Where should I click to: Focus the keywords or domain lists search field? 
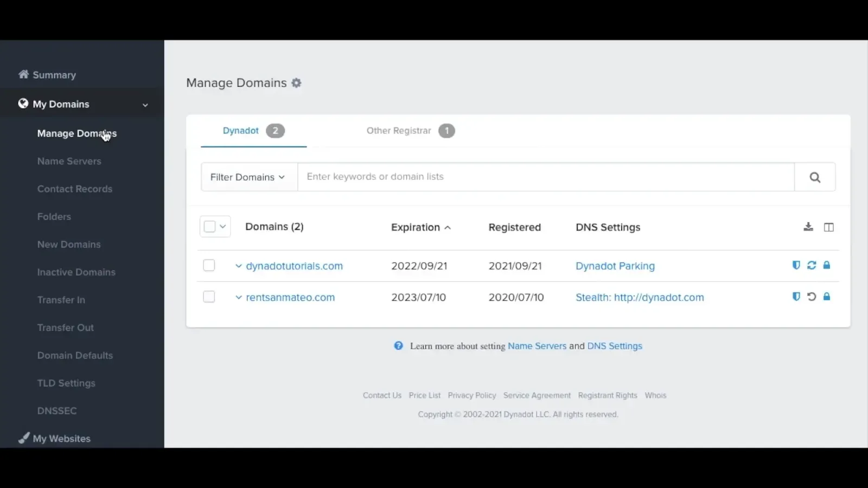pyautogui.click(x=546, y=177)
